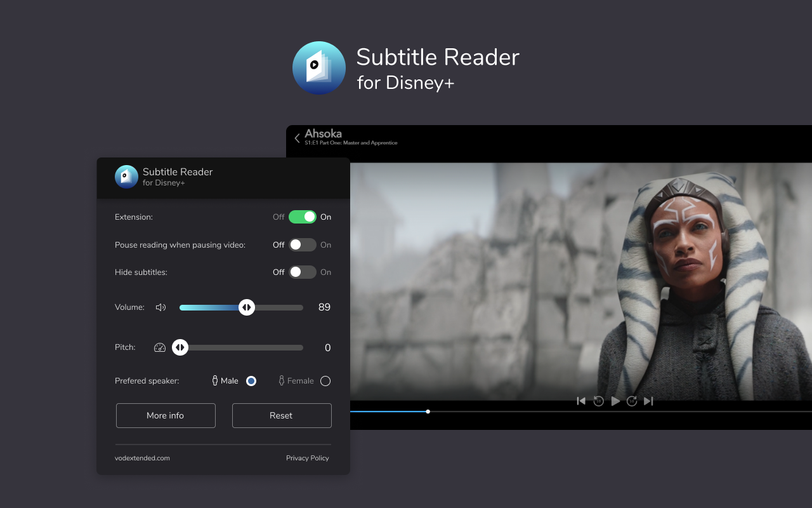The height and width of the screenshot is (508, 812).
Task: Click the pitch gauge icon
Action: (160, 347)
